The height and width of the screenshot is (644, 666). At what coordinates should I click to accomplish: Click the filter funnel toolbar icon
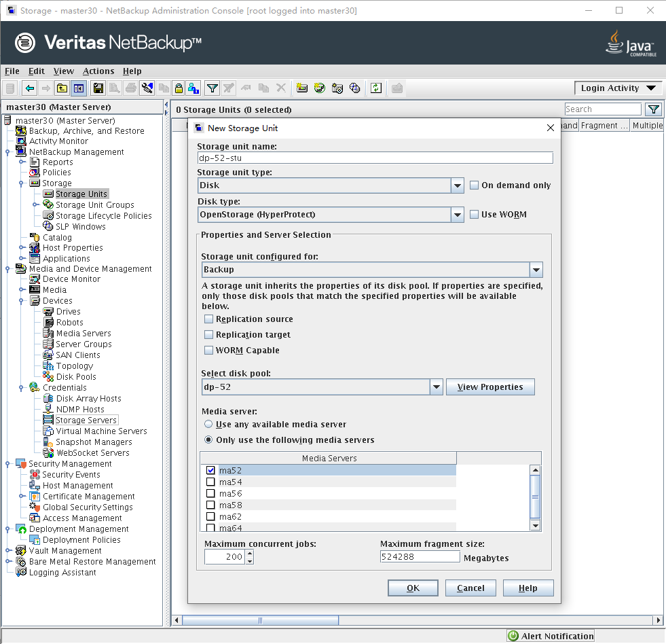tap(212, 88)
